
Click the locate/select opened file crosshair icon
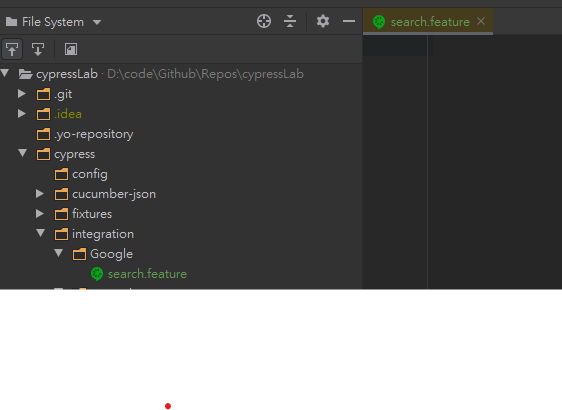pos(264,21)
